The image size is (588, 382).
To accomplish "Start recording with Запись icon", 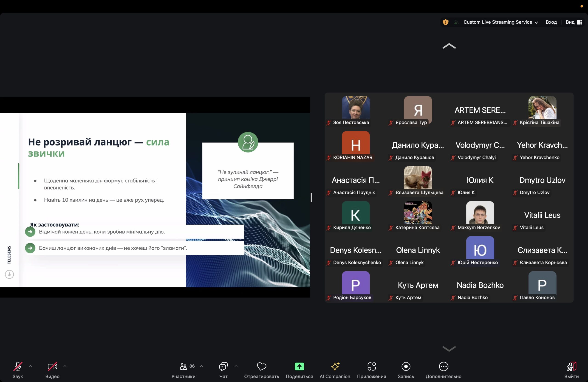I will pyautogui.click(x=406, y=366).
